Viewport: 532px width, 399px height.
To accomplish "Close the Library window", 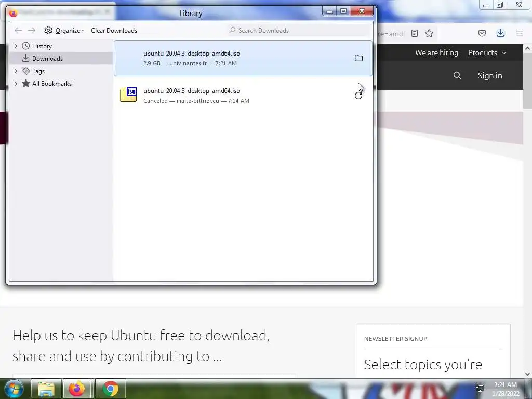I will tap(362, 11).
